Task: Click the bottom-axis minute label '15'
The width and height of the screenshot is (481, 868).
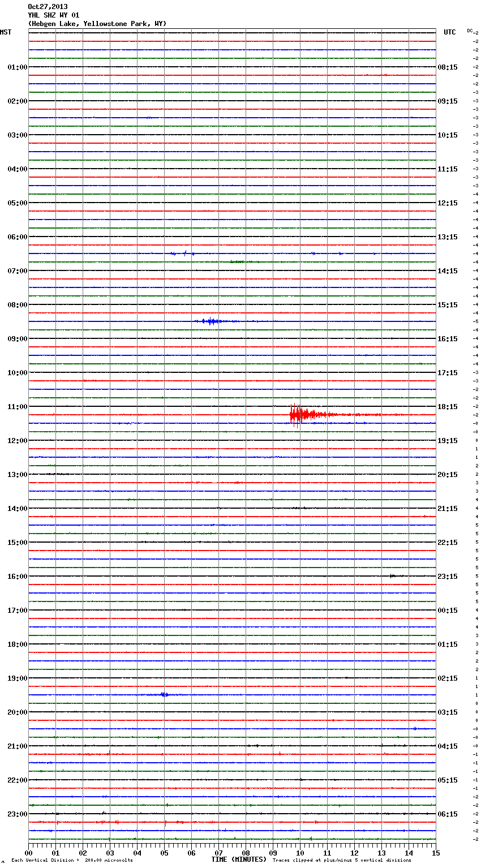Action: coord(436,853)
